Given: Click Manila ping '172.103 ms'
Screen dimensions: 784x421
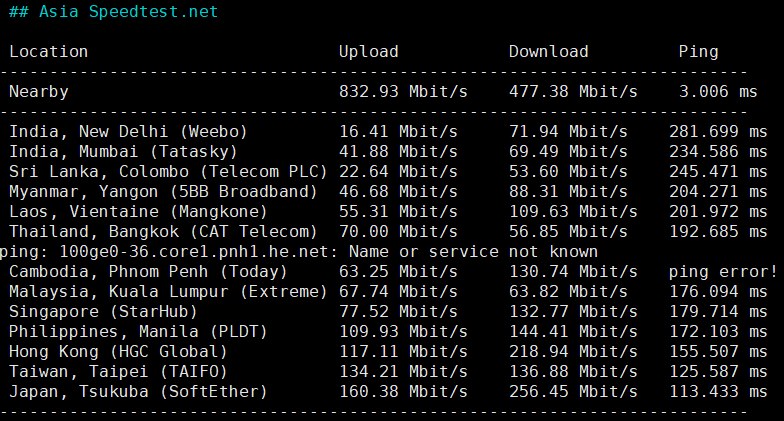Looking at the screenshot, I should coord(718,332).
